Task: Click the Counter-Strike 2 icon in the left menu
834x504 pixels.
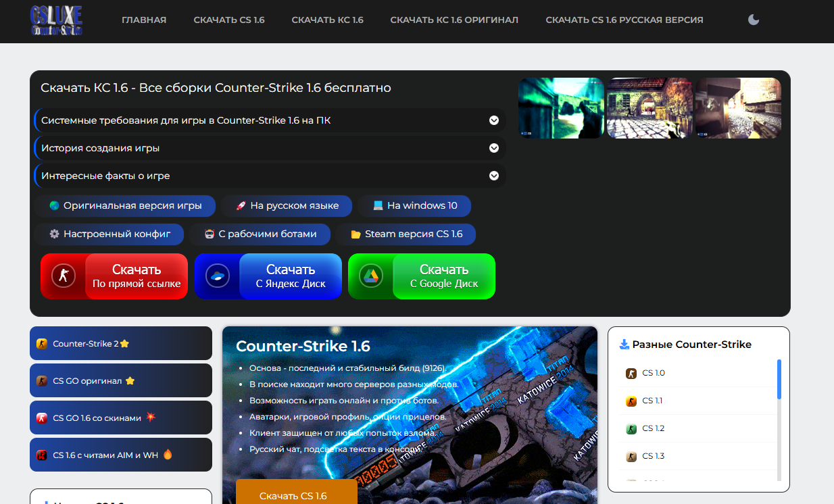Action: 42,344
